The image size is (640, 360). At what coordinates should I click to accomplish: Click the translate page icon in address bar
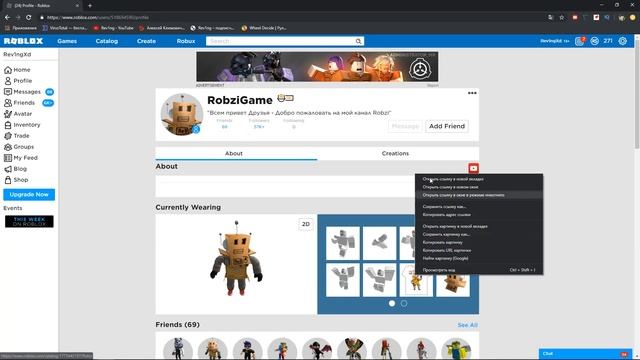tap(551, 17)
